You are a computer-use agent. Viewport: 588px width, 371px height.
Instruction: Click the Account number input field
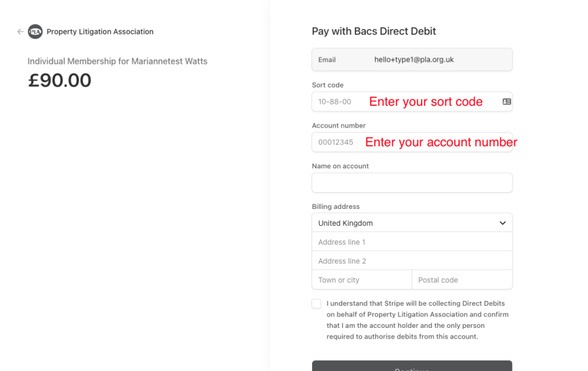[x=412, y=142]
